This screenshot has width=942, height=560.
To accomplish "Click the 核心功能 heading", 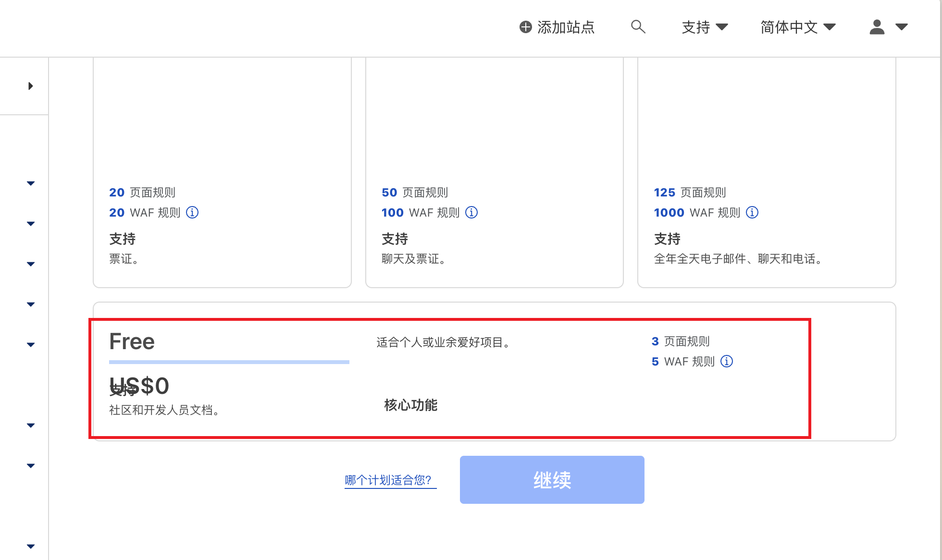I will coord(410,405).
